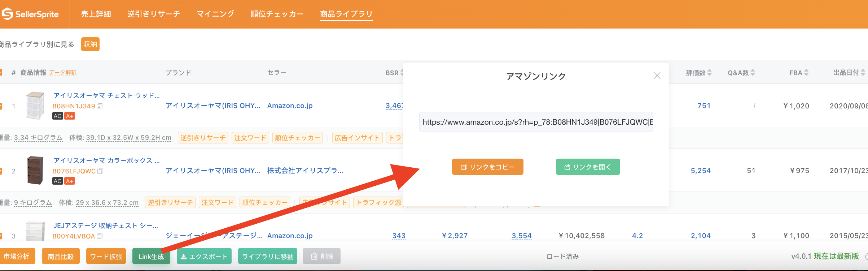This screenshot has width=868, height=271.
Task: Click the リンクをコピー button
Action: pos(488,167)
